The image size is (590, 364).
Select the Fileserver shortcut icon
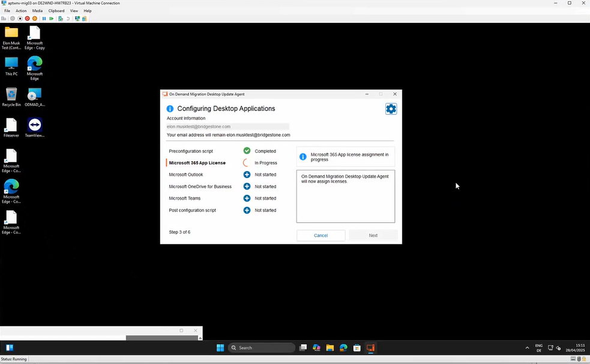[x=11, y=128]
